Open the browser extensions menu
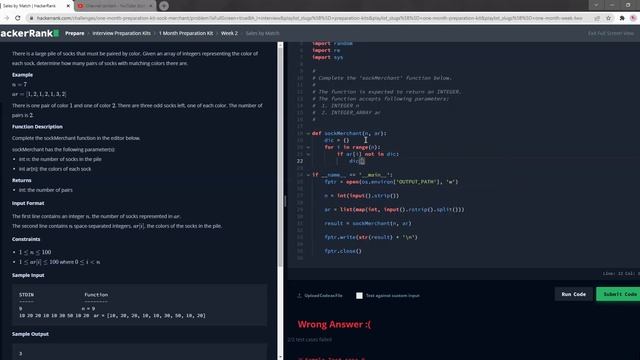Image resolution: width=640 pixels, height=360 pixels. coord(622,18)
